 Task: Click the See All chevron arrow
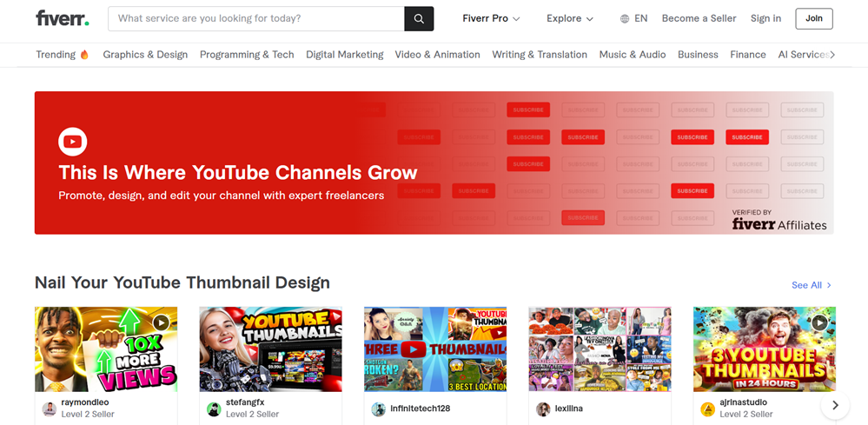(x=829, y=285)
